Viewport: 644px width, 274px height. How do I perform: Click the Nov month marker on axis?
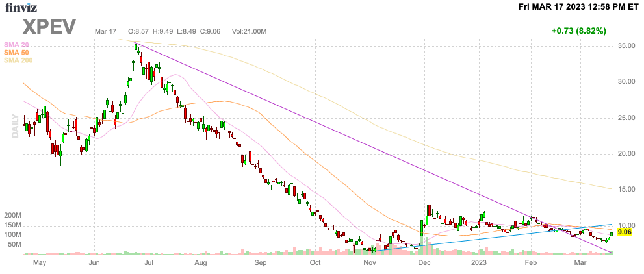(370, 262)
